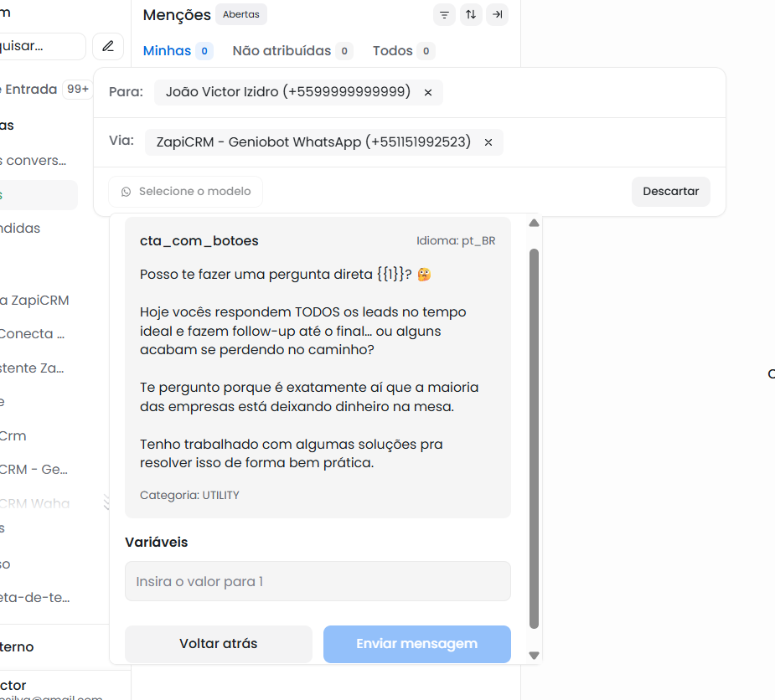775x700 pixels.
Task: Click the WhatsApp icon in the template selector
Action: (127, 192)
